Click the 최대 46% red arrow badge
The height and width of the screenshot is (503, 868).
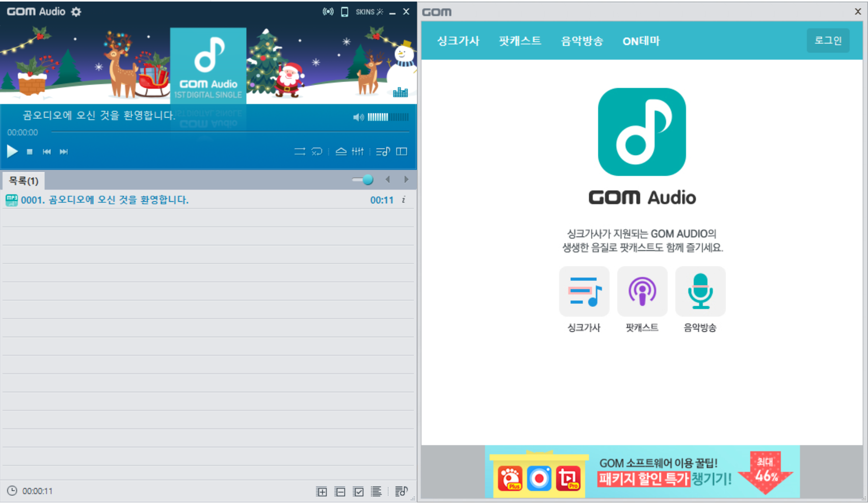click(x=766, y=472)
